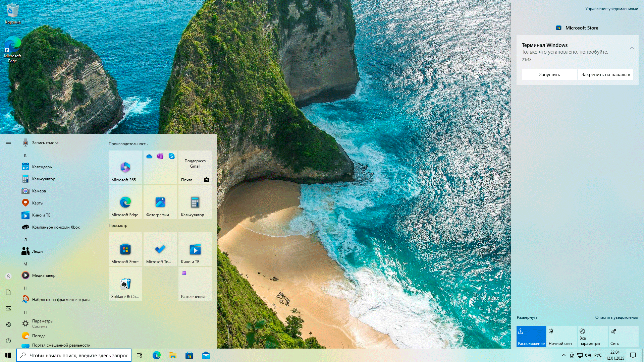Select Календарь in the apps list

click(x=42, y=167)
